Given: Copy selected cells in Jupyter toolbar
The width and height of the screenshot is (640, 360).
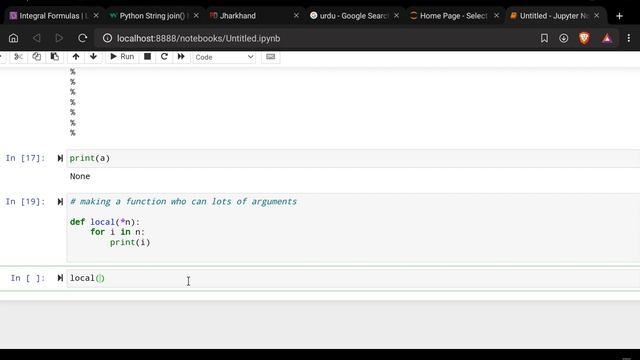Looking at the screenshot, I should coord(36,57).
